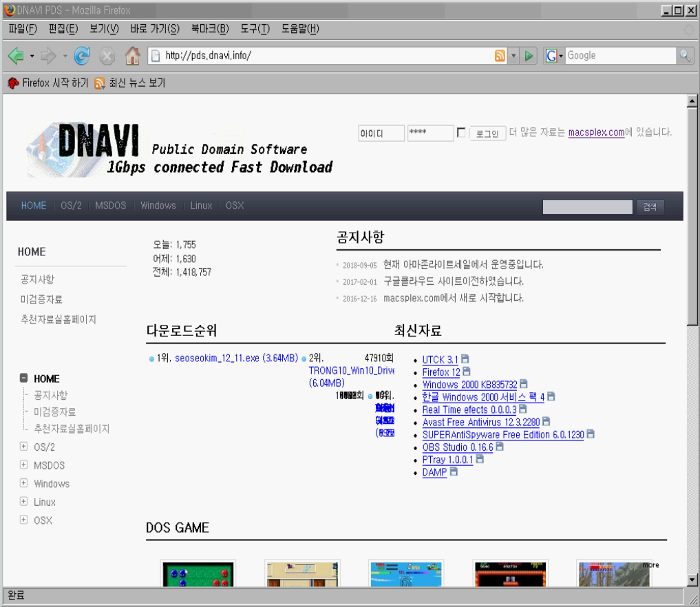Switch to the MSDOS navigation tab

click(109, 205)
